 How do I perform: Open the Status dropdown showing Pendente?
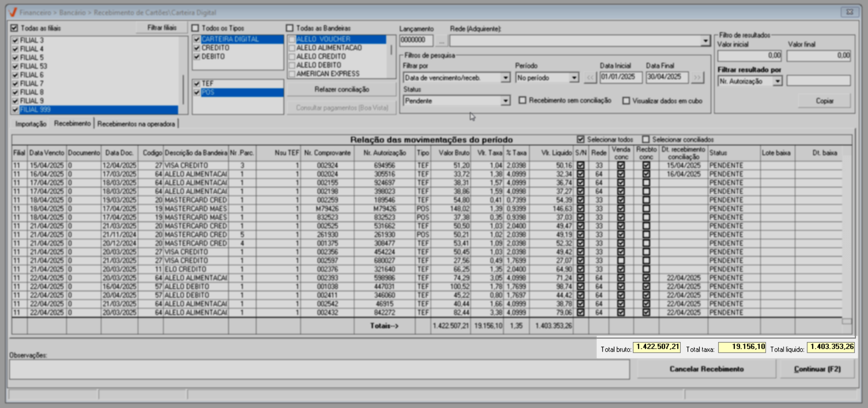pyautogui.click(x=505, y=101)
